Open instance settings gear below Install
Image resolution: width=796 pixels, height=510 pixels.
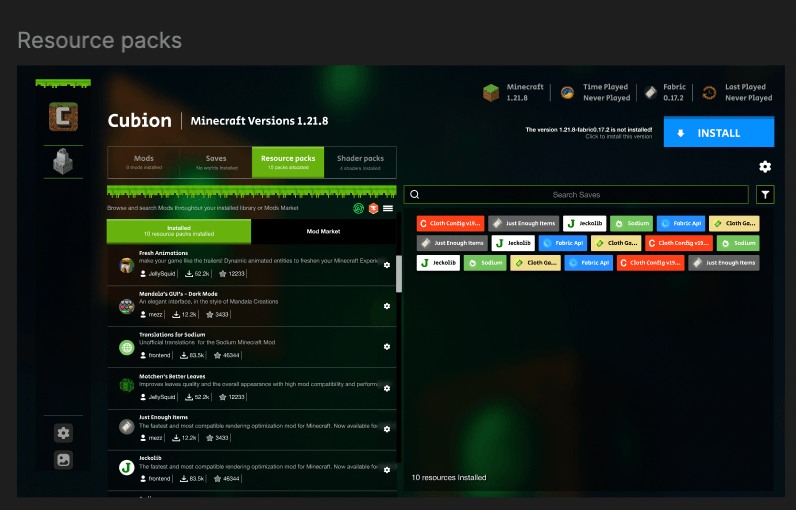(765, 166)
